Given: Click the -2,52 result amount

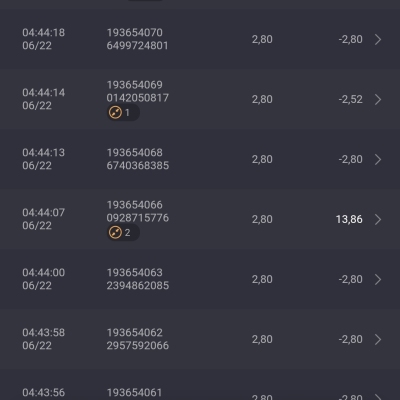Looking at the screenshot, I should pyautogui.click(x=351, y=99).
